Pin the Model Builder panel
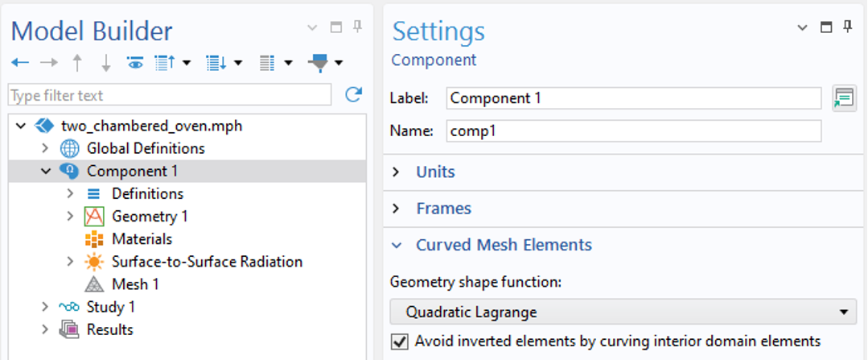This screenshot has height=360, width=868. [x=357, y=27]
